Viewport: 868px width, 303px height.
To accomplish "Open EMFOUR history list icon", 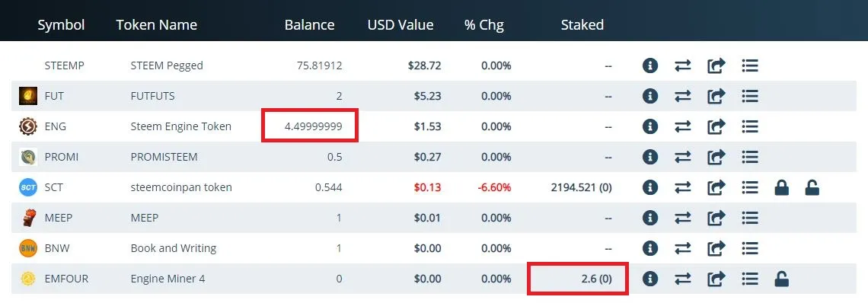I will pos(749,279).
